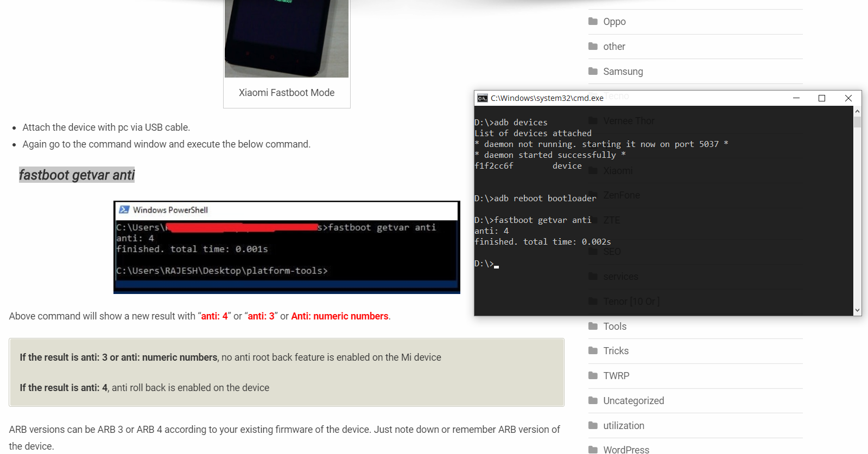
Task: Click the cmd prompt cursor line 'D:\>'
Action: coord(486,264)
